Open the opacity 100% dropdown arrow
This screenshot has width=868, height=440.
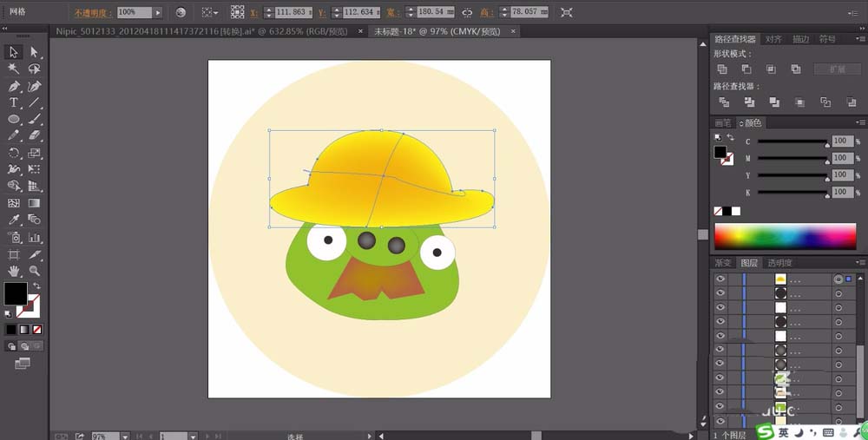point(157,13)
